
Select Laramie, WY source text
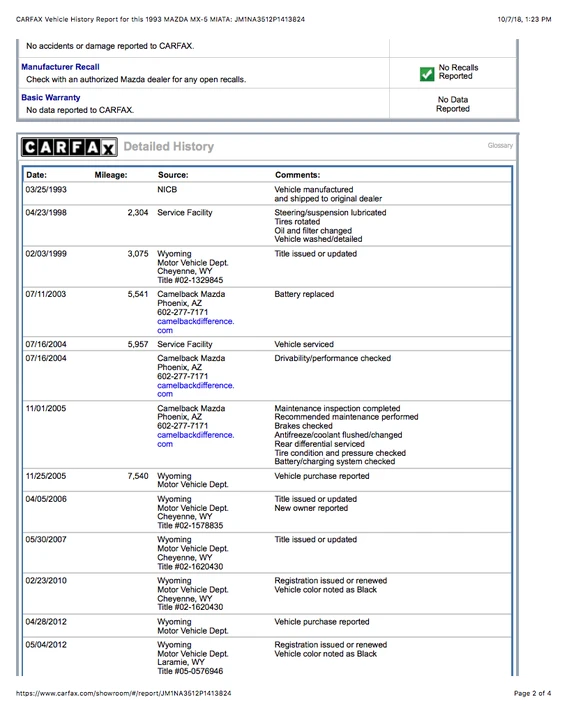180,662
